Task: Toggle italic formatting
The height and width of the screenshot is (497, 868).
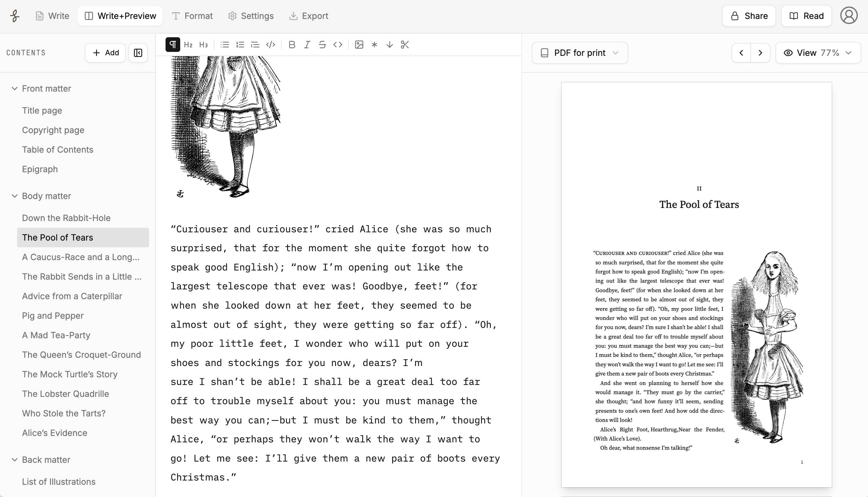Action: pyautogui.click(x=307, y=45)
